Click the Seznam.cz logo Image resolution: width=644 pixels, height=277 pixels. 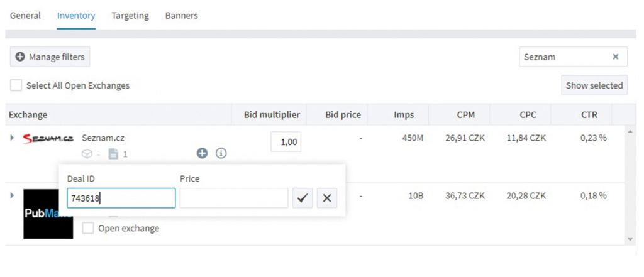[48, 139]
